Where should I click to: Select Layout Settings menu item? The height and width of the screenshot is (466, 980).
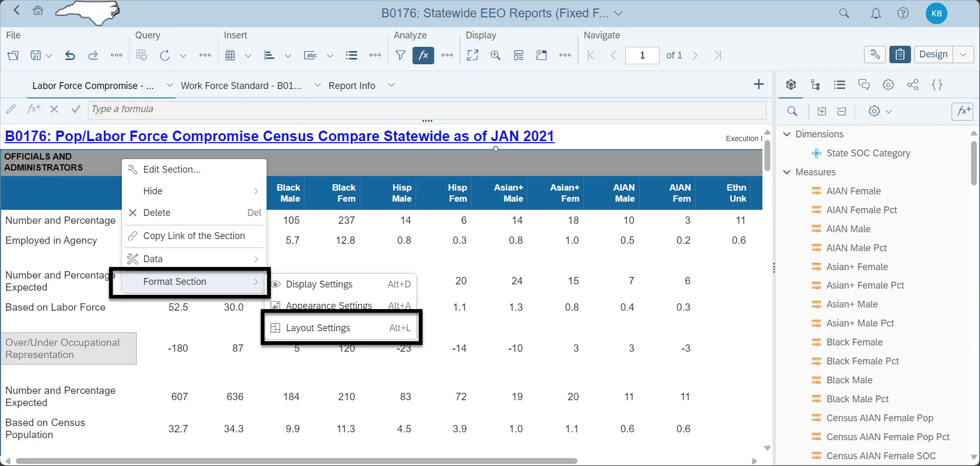(318, 328)
